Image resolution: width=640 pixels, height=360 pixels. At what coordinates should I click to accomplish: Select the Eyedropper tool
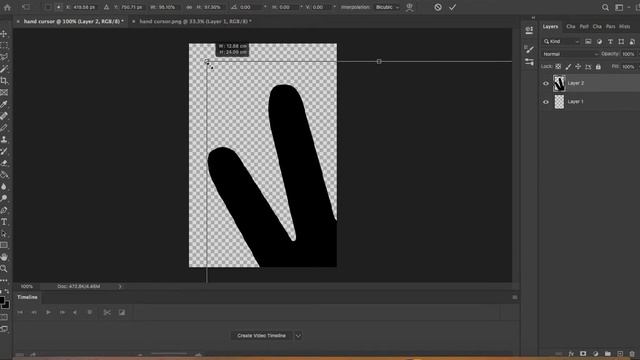click(4, 104)
